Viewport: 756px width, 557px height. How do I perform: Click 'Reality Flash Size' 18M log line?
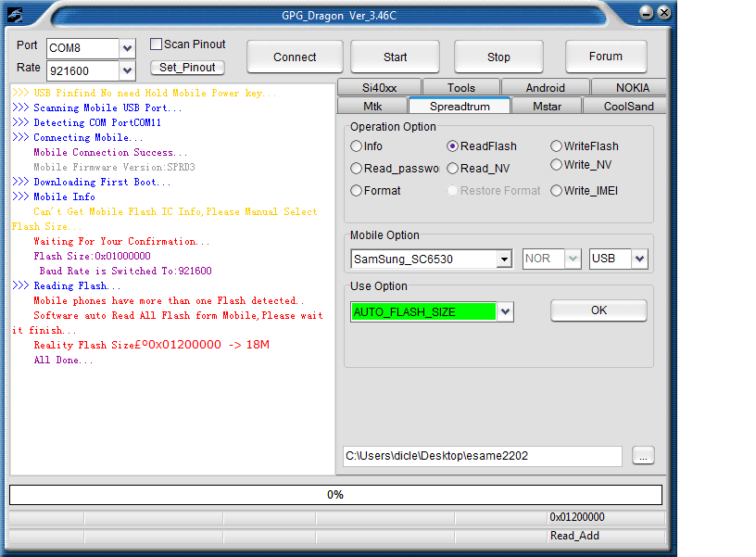[151, 345]
